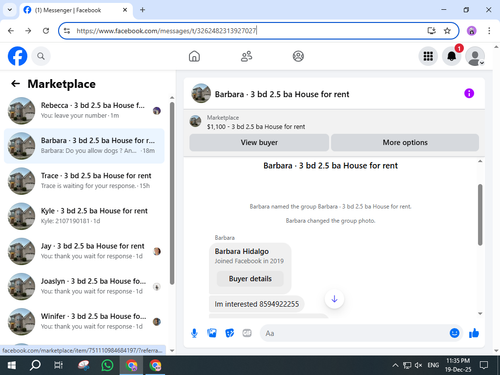View site information icon in address bar
The width and height of the screenshot is (500, 375).
coord(67,31)
